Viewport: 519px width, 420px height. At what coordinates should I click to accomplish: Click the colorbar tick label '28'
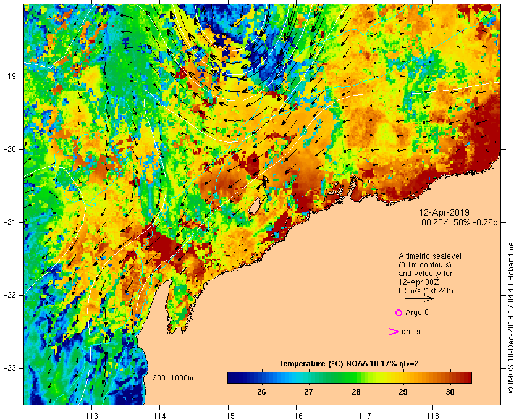[356, 392]
